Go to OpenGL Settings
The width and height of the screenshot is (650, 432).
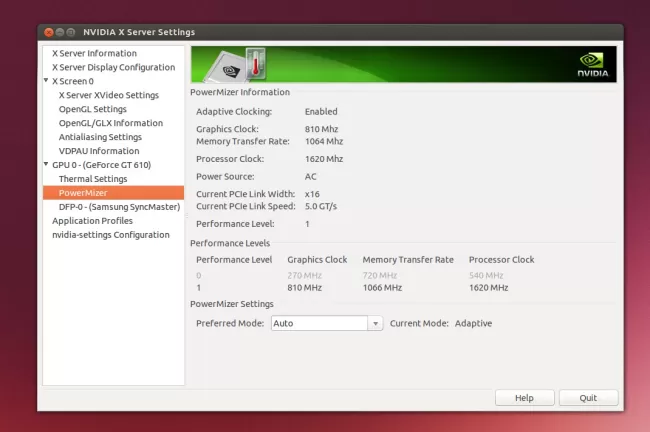pyautogui.click(x=92, y=109)
